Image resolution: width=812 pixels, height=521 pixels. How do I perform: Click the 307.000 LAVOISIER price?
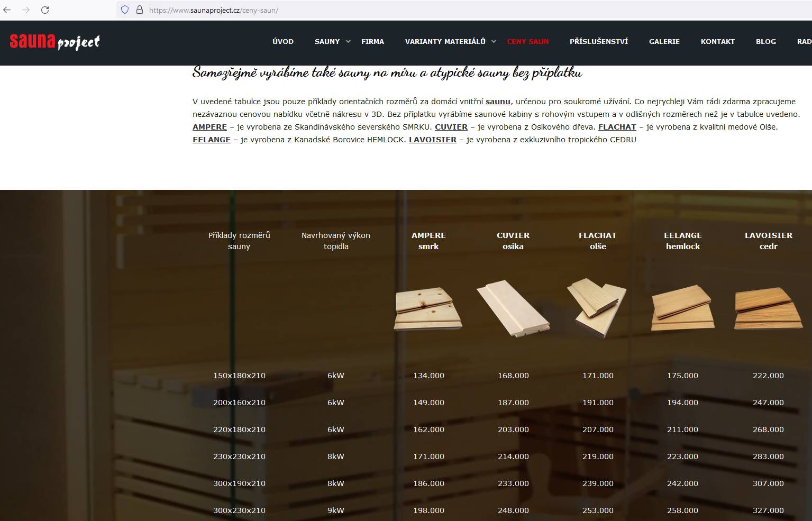pyautogui.click(x=768, y=483)
